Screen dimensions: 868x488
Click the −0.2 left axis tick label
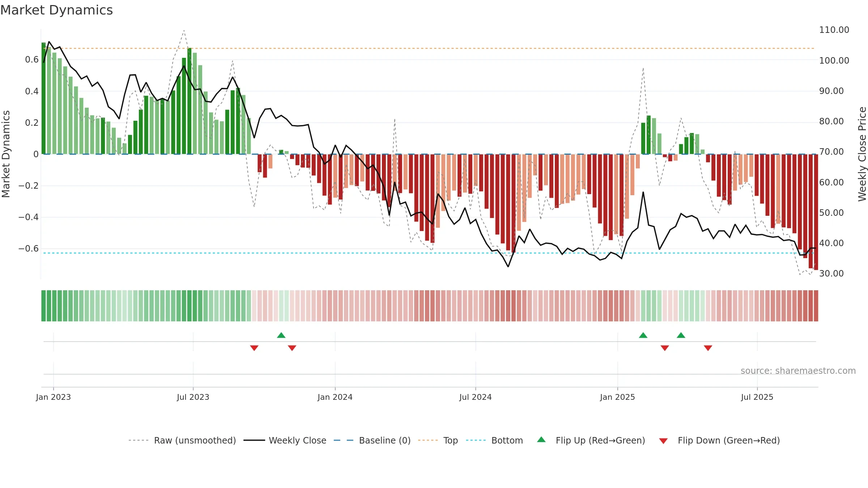point(29,186)
